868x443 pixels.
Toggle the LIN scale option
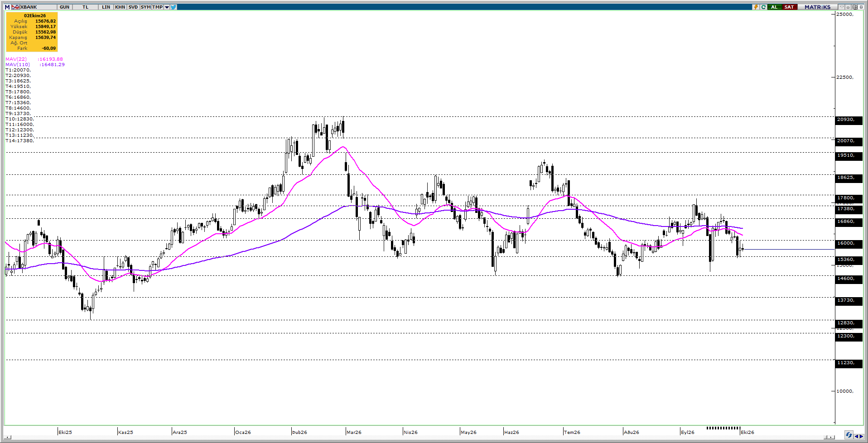[x=106, y=7]
